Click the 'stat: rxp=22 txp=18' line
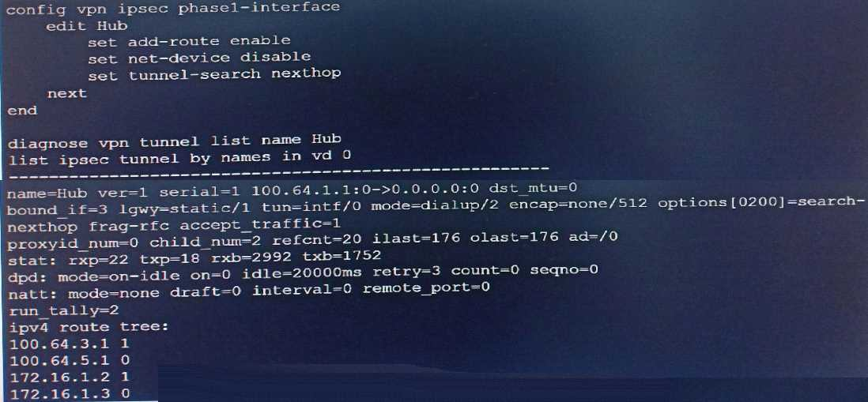868x402 pixels. click(x=194, y=256)
